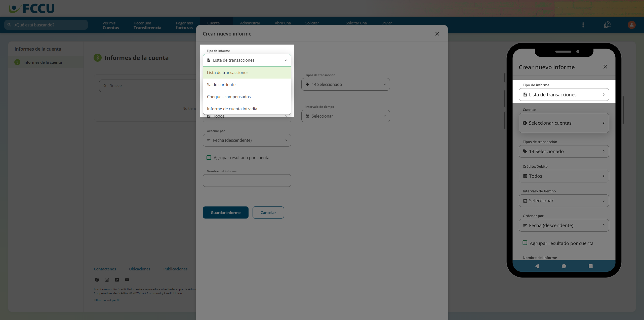This screenshot has height=320, width=644.
Task: Focus the Nombre del informe input field
Action: point(247,181)
